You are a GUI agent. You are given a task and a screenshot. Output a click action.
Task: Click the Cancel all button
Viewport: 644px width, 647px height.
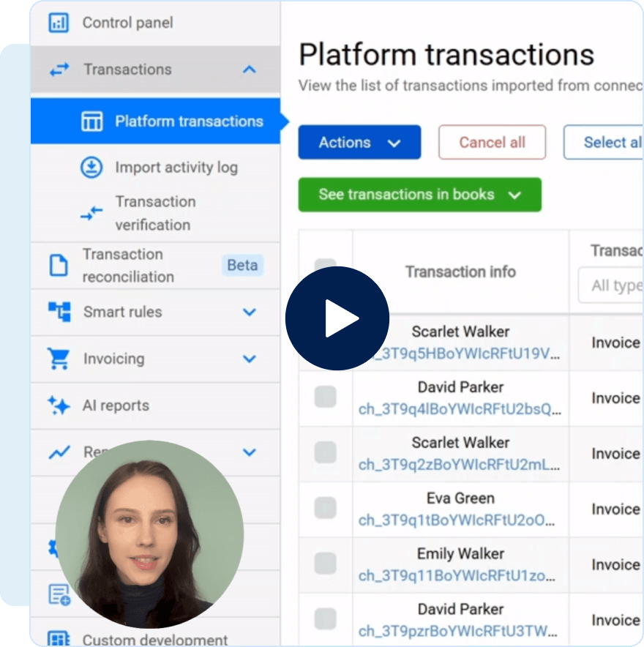(x=492, y=143)
